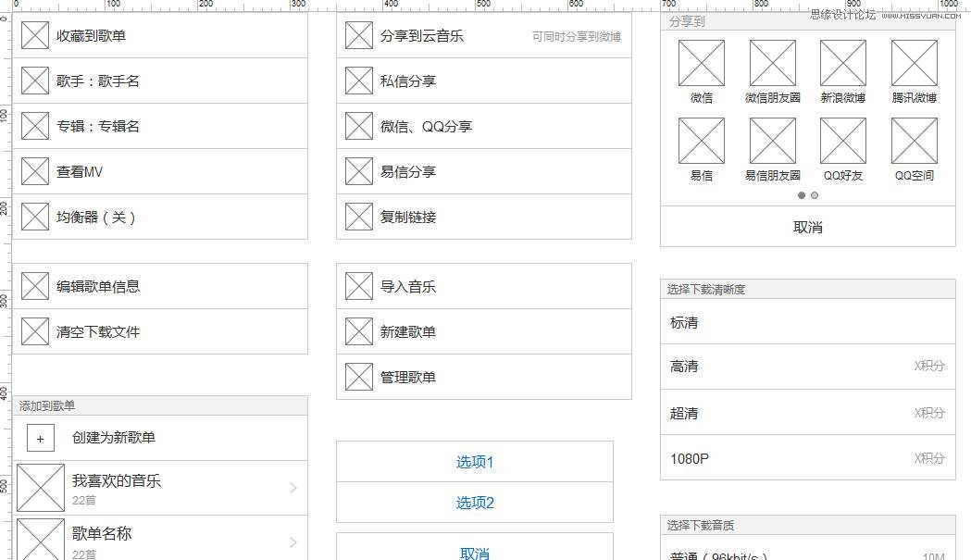Click icon beside 复制链接
This screenshot has width=971, height=560.
359,217
